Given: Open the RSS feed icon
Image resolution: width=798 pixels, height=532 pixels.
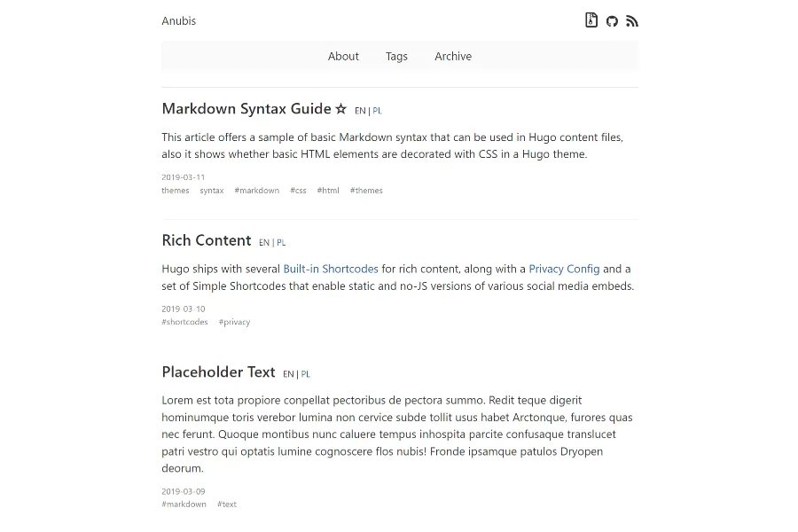Looking at the screenshot, I should (632, 21).
